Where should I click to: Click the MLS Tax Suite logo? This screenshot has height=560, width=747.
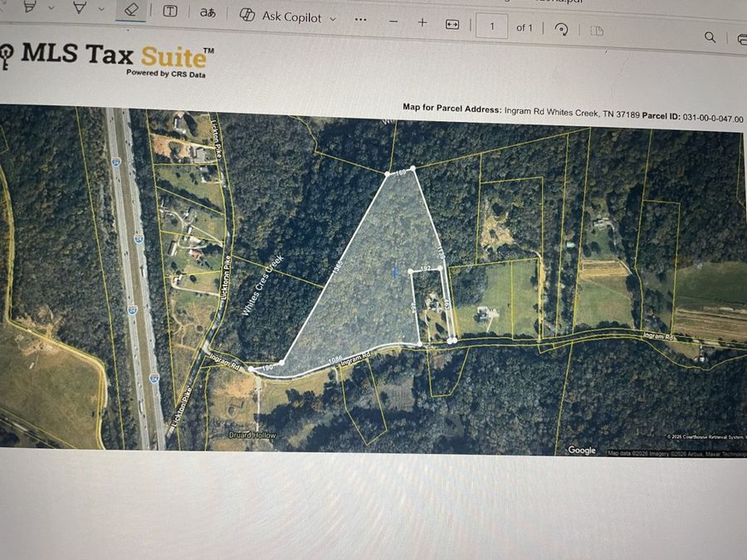click(107, 60)
